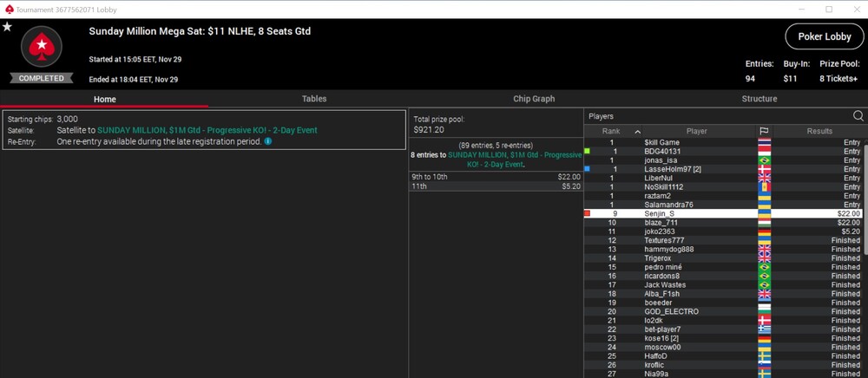Click the UK flag for LiberNul

764,178
